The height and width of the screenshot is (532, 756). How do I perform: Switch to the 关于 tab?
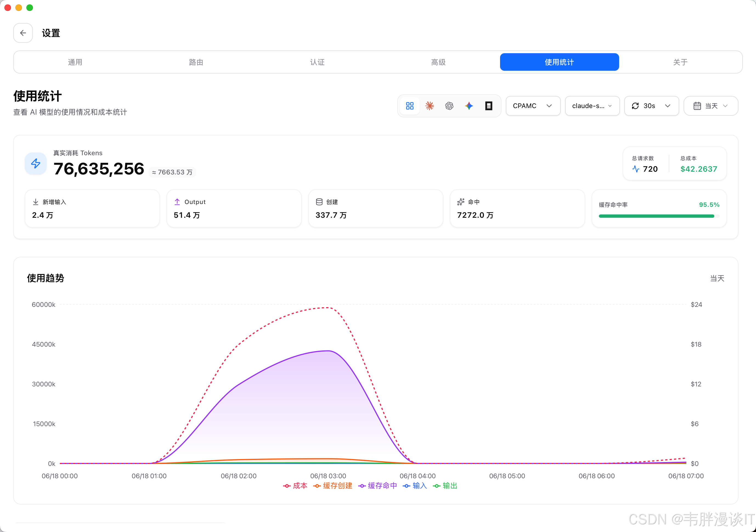(680, 62)
